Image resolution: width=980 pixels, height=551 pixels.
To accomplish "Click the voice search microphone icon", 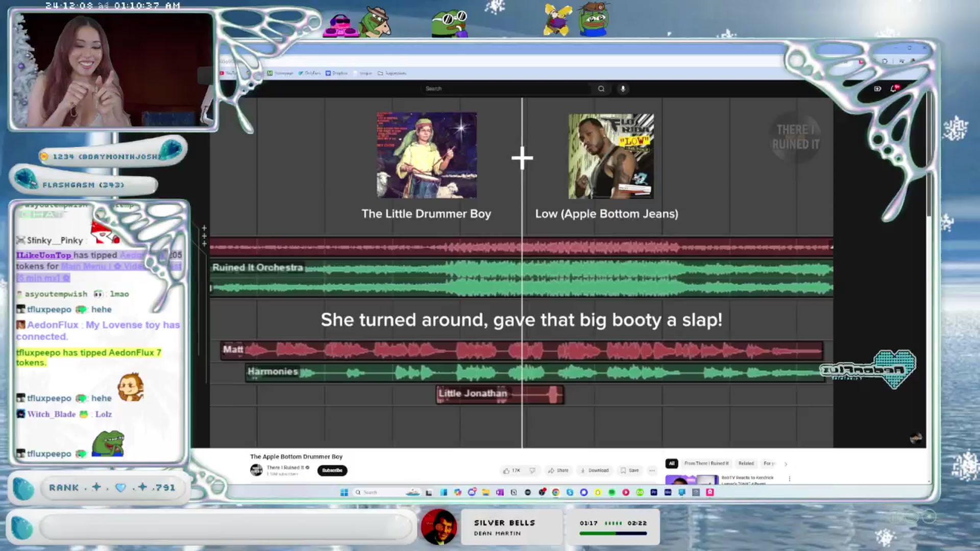I will click(623, 89).
